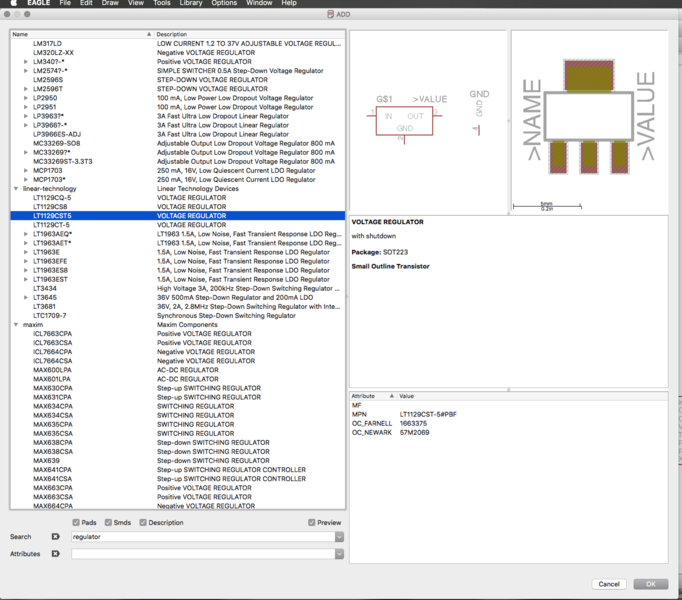Disable the Smds checkbox
The height and width of the screenshot is (600, 682).
pyautogui.click(x=110, y=522)
